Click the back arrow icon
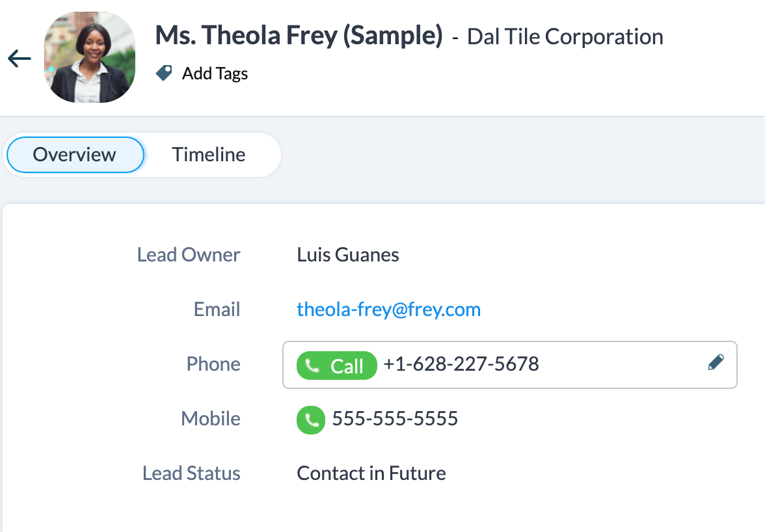This screenshot has width=765, height=532. [20, 59]
